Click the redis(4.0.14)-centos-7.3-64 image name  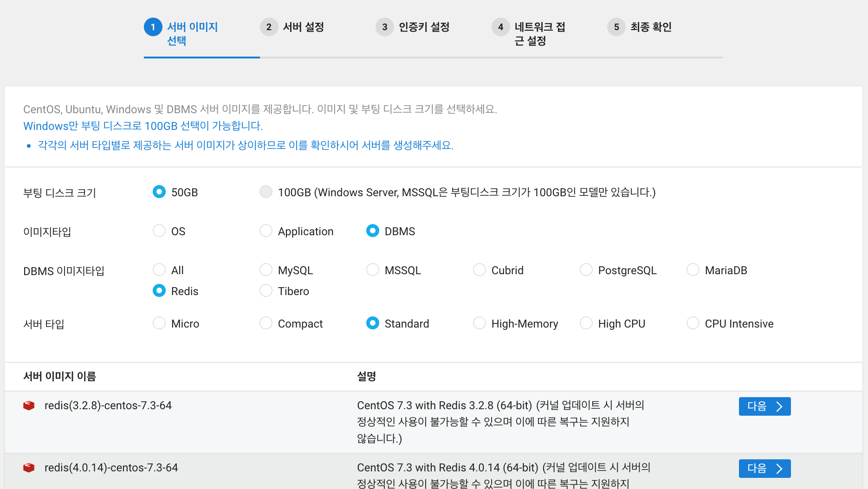111,468
